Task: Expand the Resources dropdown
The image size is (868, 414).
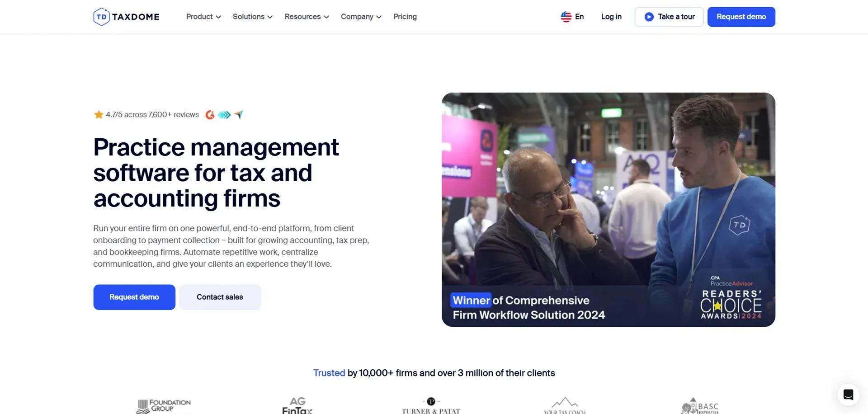Action: [307, 16]
